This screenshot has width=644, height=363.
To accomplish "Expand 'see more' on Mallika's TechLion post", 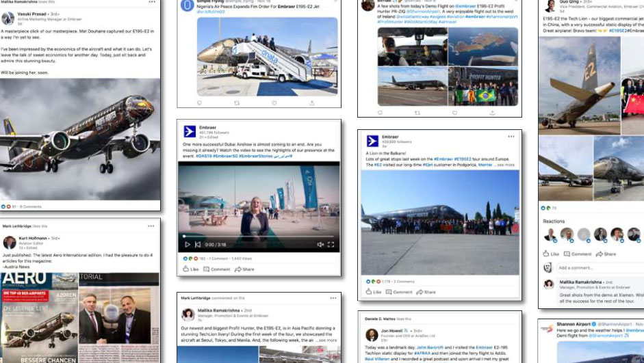I will 326,340.
